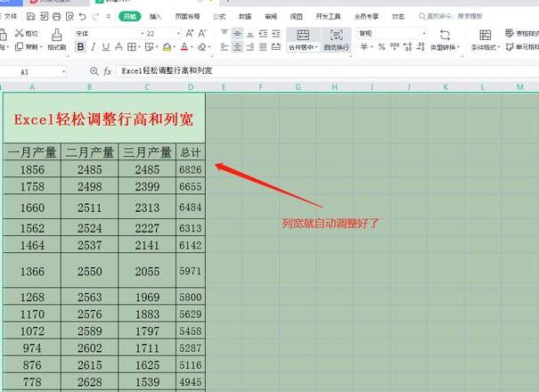Click the decrease indent icon
This screenshot has width=539, height=392.
264,33
